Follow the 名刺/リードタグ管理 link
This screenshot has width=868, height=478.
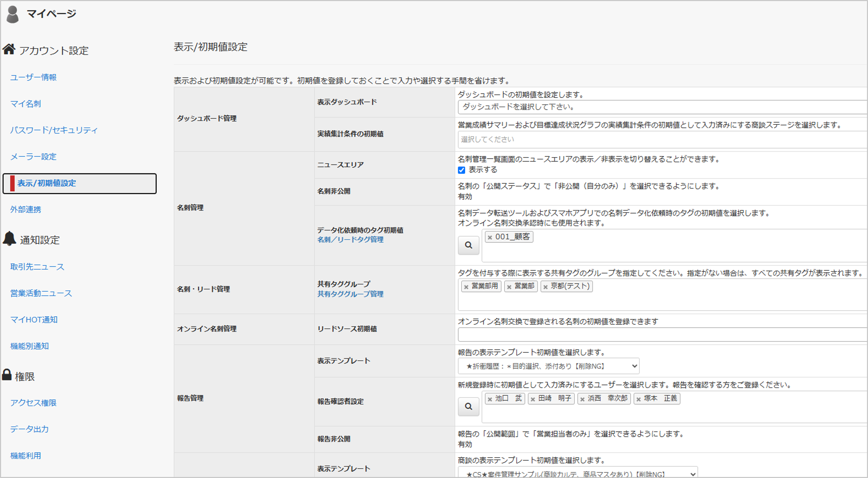coord(350,240)
